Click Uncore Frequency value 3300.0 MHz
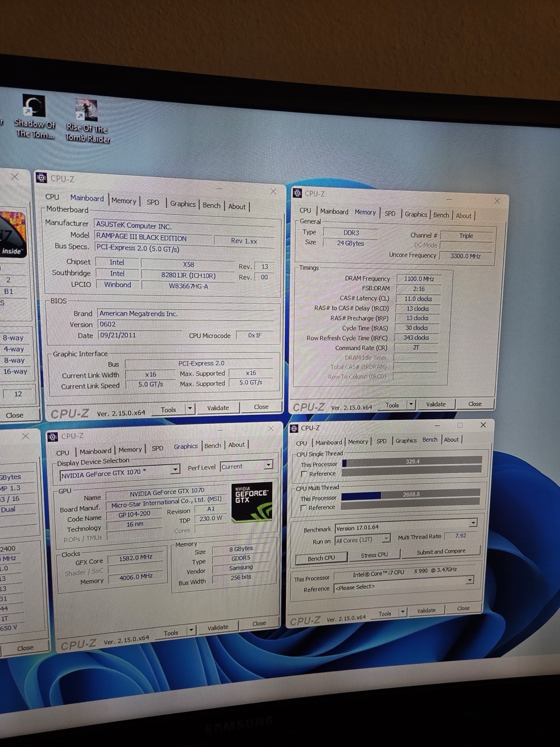560x747 pixels. click(465, 256)
